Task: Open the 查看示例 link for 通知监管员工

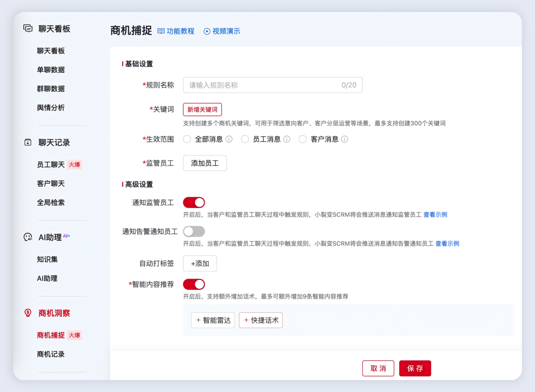Action: tap(435, 214)
